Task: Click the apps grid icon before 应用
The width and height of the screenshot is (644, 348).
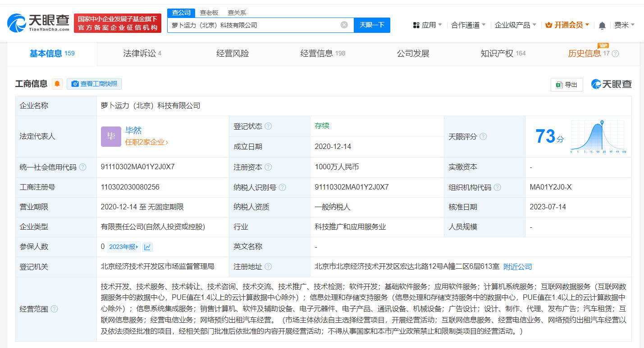Action: 416,25
